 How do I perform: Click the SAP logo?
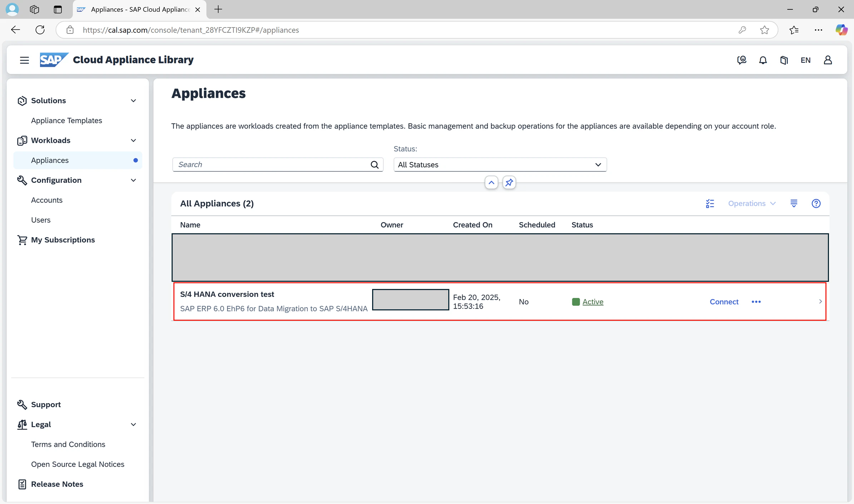pos(54,60)
